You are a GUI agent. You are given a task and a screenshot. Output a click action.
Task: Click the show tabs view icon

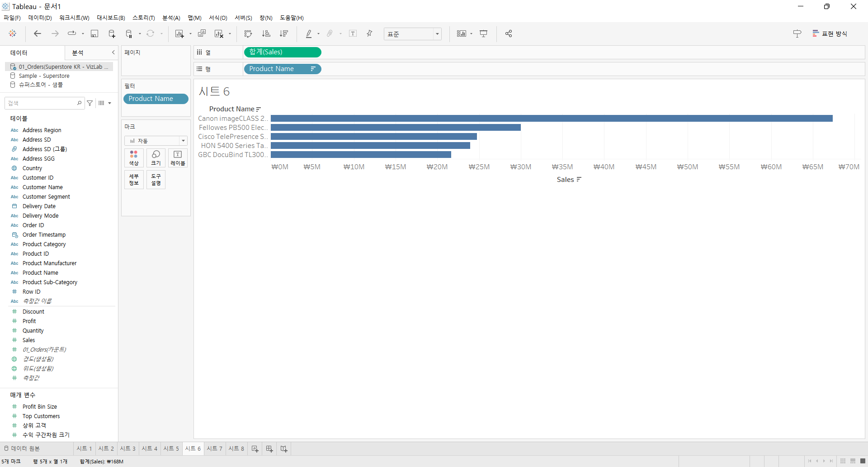[x=863, y=461]
